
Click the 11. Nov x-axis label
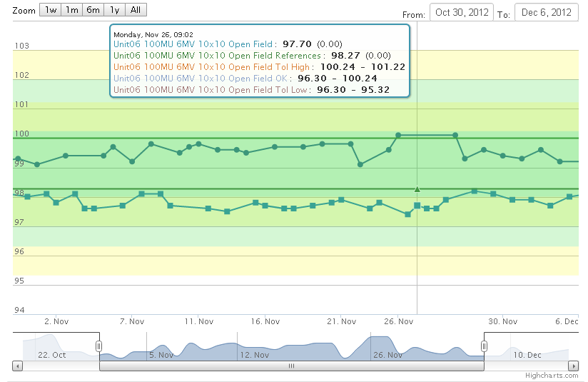pyautogui.click(x=199, y=321)
